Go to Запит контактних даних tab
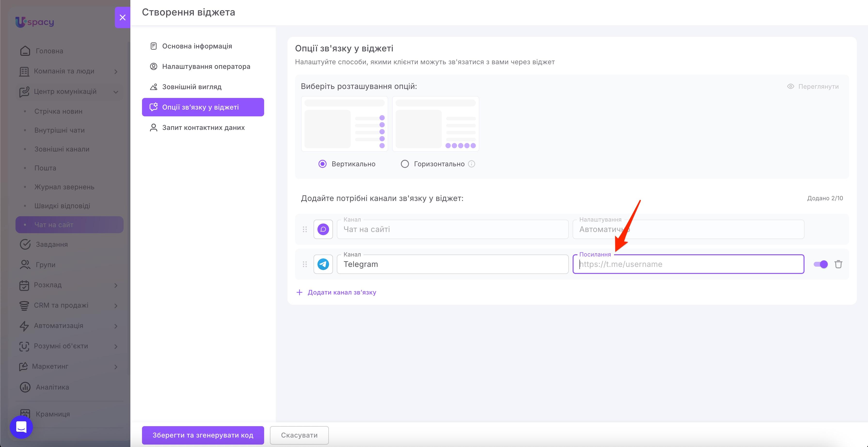This screenshot has height=447, width=868. (203, 128)
